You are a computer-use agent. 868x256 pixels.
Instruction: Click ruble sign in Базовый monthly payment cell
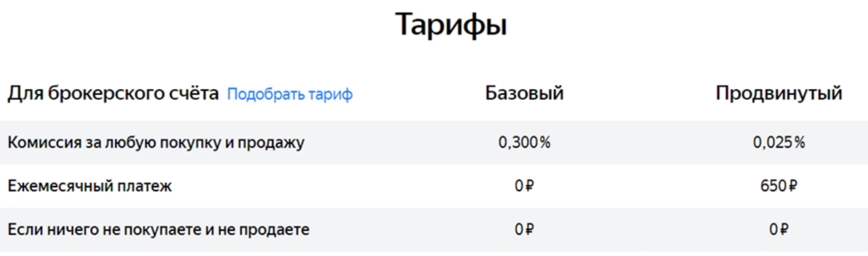tap(529, 186)
